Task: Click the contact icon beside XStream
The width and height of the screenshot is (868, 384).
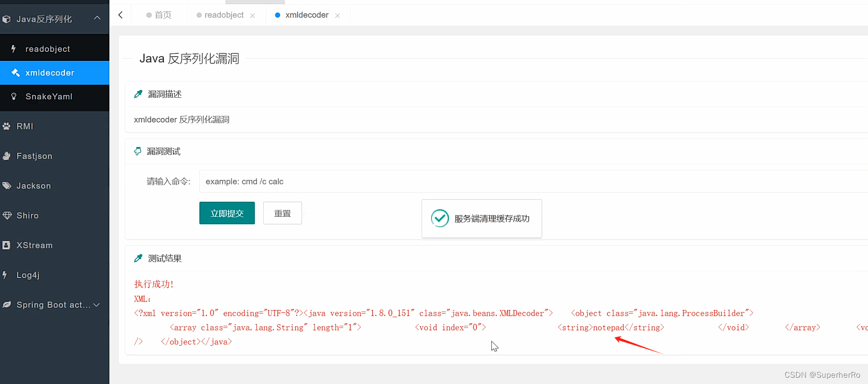Action: tap(6, 245)
